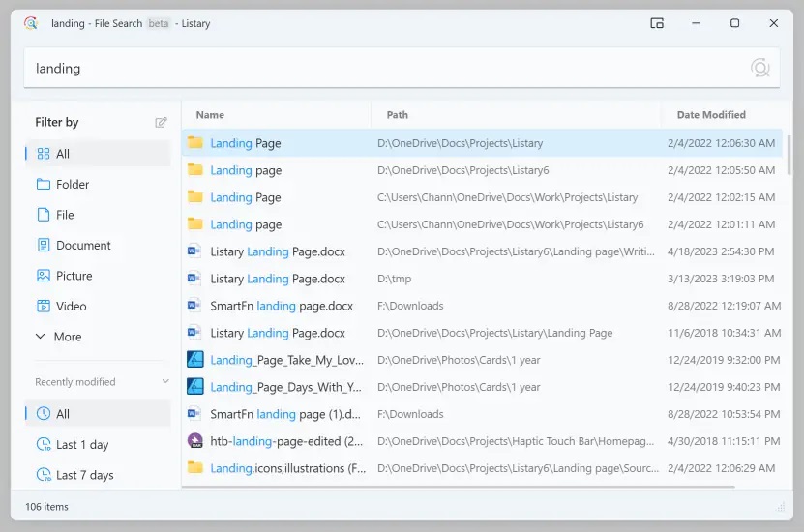Click the grid icon of the All filter

44,154
